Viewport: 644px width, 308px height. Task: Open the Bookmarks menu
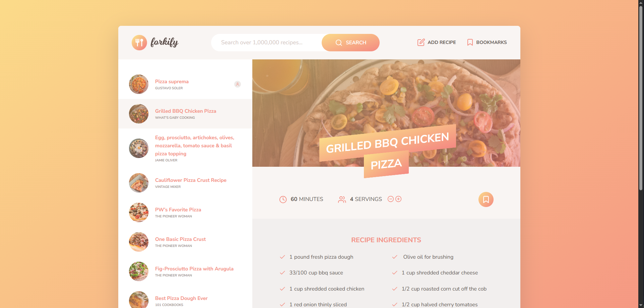click(487, 42)
